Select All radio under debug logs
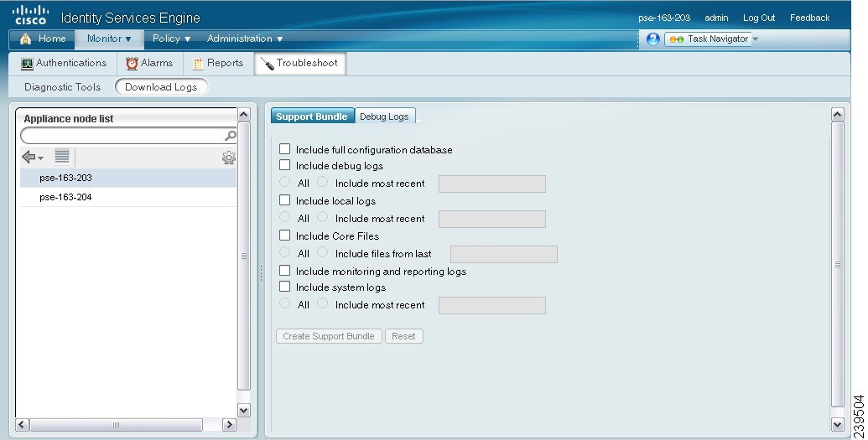This screenshot has width=868, height=440. coord(284,182)
